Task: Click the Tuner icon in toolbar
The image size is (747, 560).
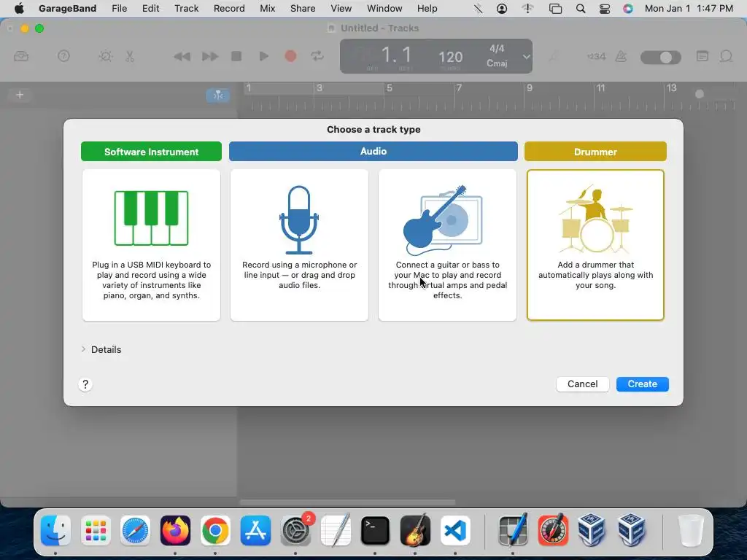Action: coord(553,56)
